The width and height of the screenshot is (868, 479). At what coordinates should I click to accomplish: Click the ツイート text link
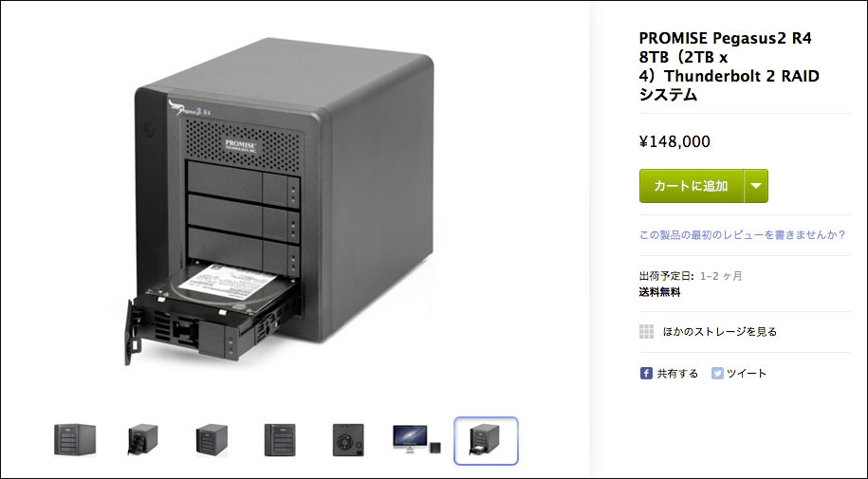(x=747, y=374)
